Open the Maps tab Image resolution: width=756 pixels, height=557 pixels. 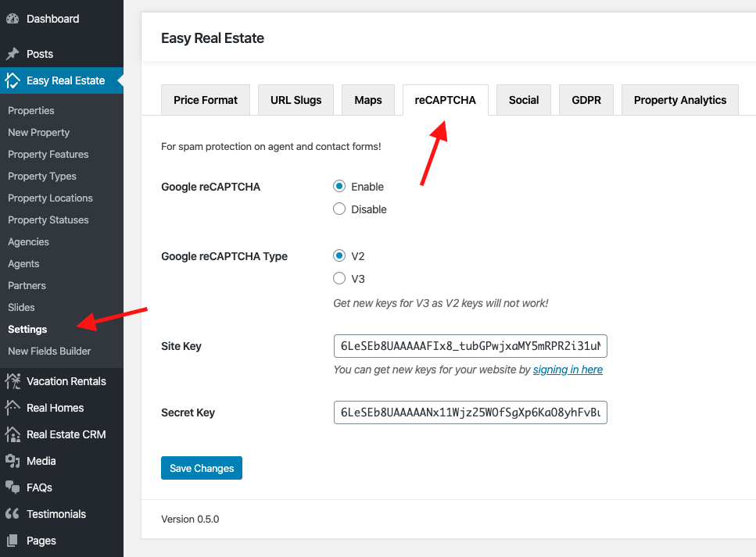[368, 100]
